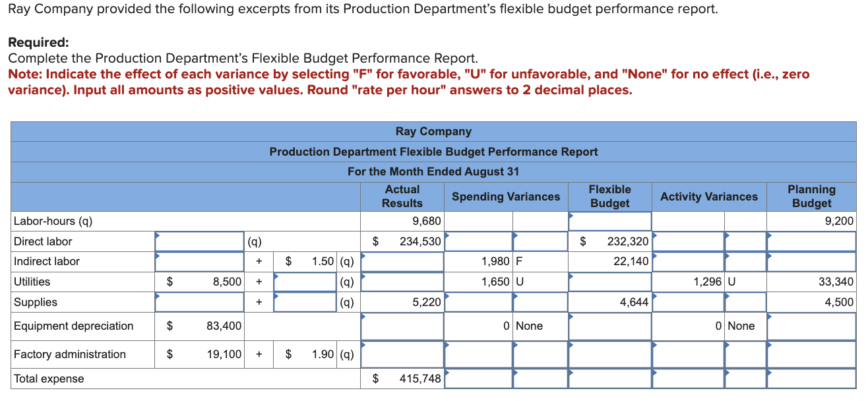The height and width of the screenshot is (401, 868).
Task: Click the Utilities flexible budget input cell
Action: click(x=608, y=282)
